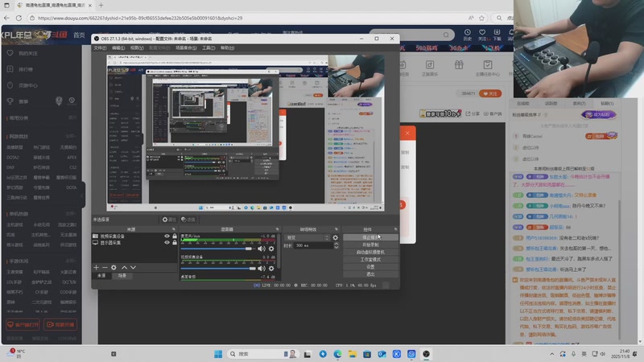Open transition properties gear in 转场特效 panel

point(335,237)
